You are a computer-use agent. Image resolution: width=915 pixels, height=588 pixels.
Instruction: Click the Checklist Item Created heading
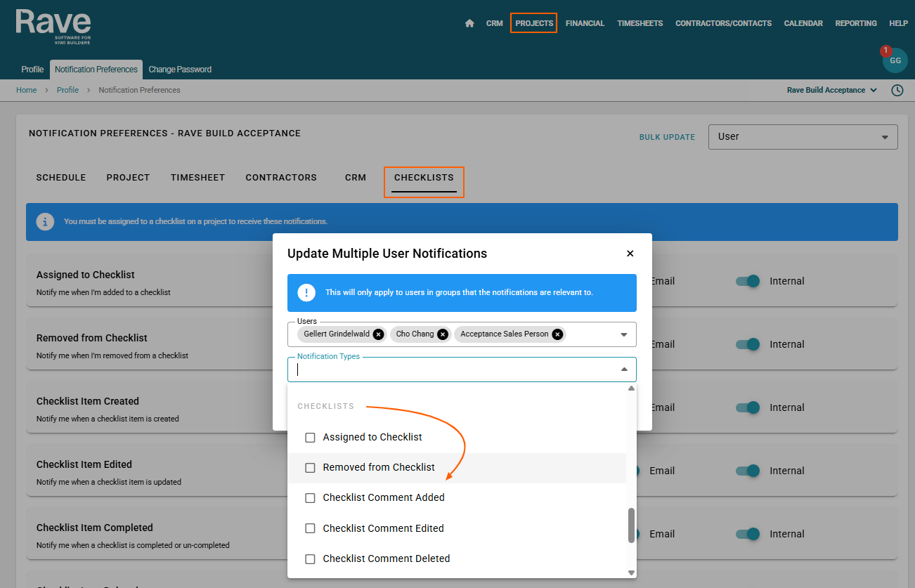point(88,401)
